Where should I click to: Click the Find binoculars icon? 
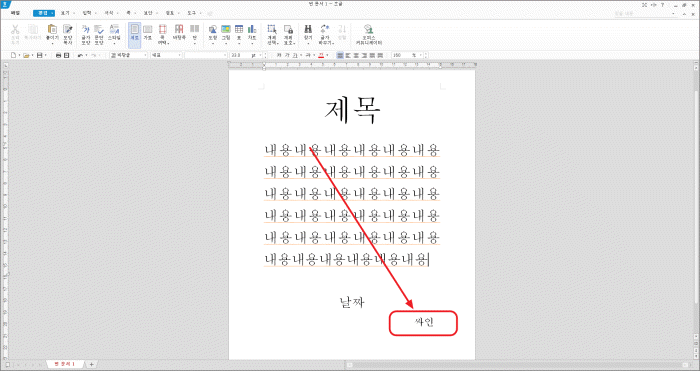[308, 29]
